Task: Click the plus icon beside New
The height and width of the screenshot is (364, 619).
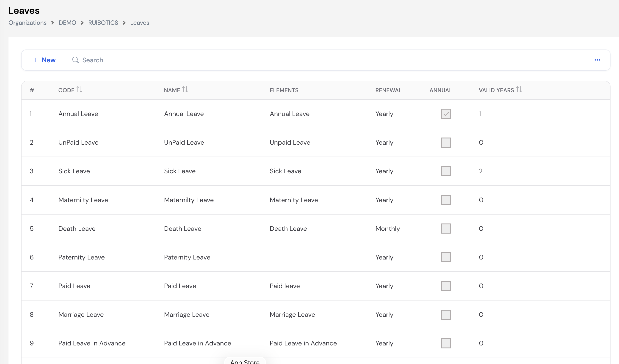Action: tap(36, 60)
